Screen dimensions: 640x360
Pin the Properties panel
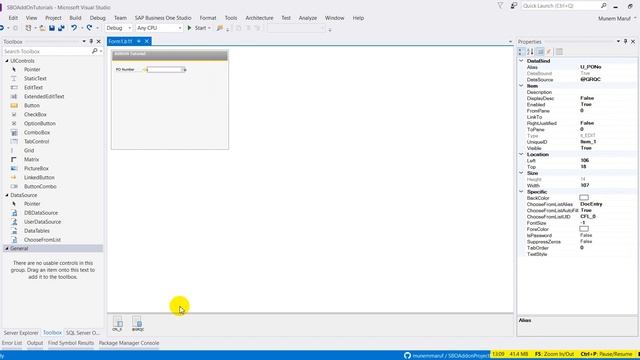pyautogui.click(x=625, y=41)
